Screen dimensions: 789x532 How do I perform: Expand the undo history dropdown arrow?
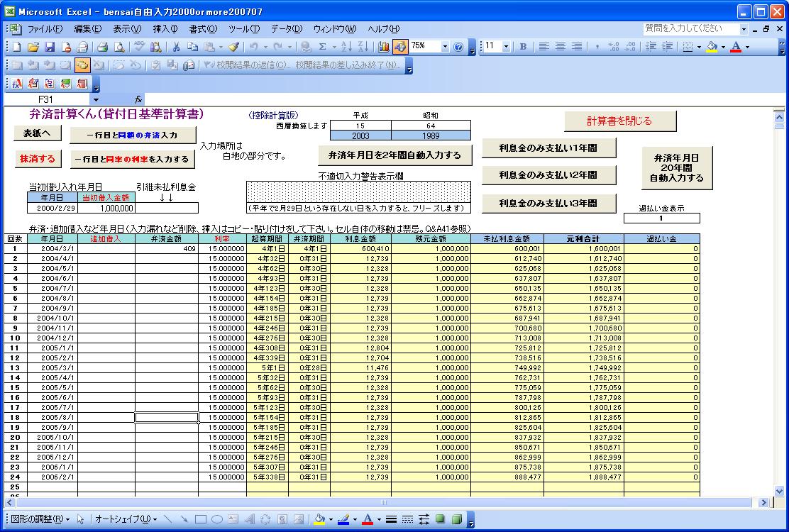(265, 47)
